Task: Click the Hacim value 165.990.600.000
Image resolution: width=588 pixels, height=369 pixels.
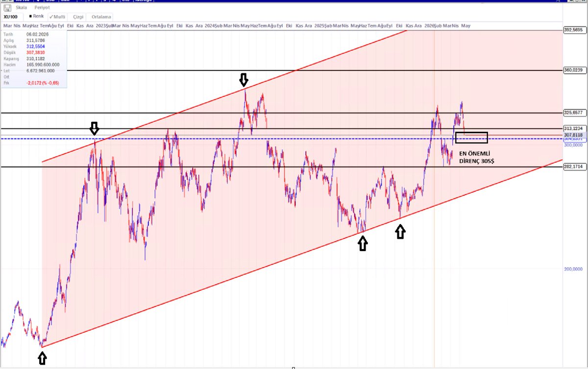Action: pyautogui.click(x=43, y=64)
